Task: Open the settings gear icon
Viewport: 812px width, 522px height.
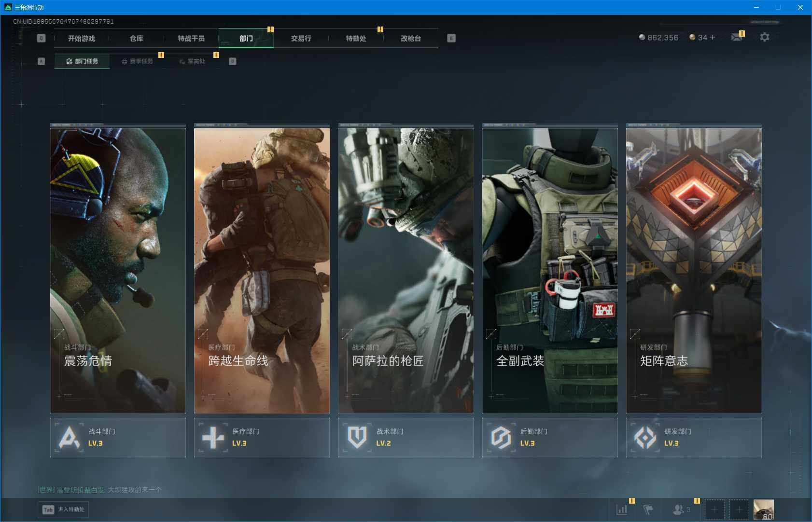Action: (764, 37)
